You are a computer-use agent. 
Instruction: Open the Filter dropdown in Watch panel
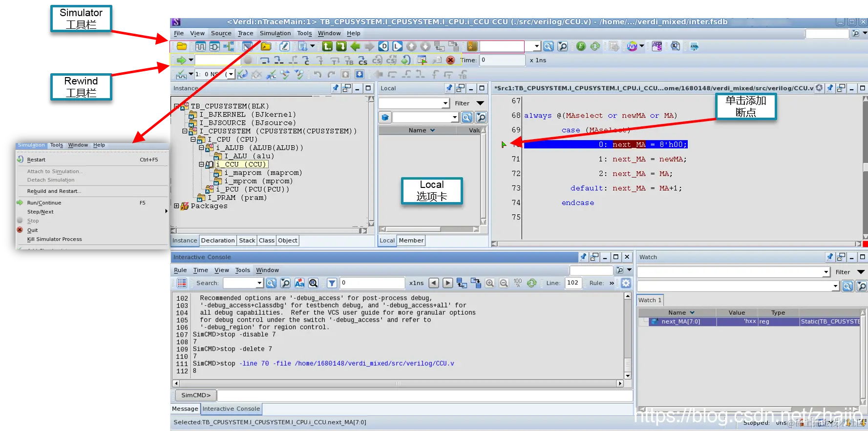click(861, 272)
